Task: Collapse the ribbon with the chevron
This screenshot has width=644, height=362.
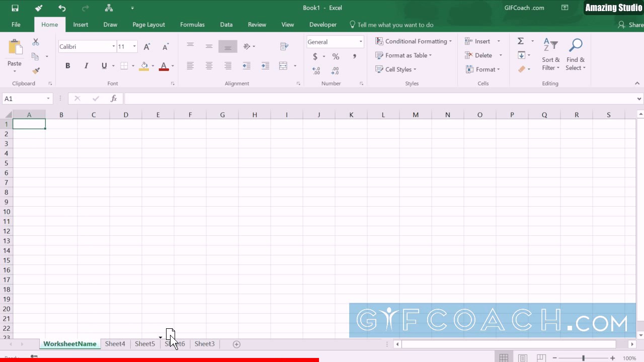Action: (637, 83)
